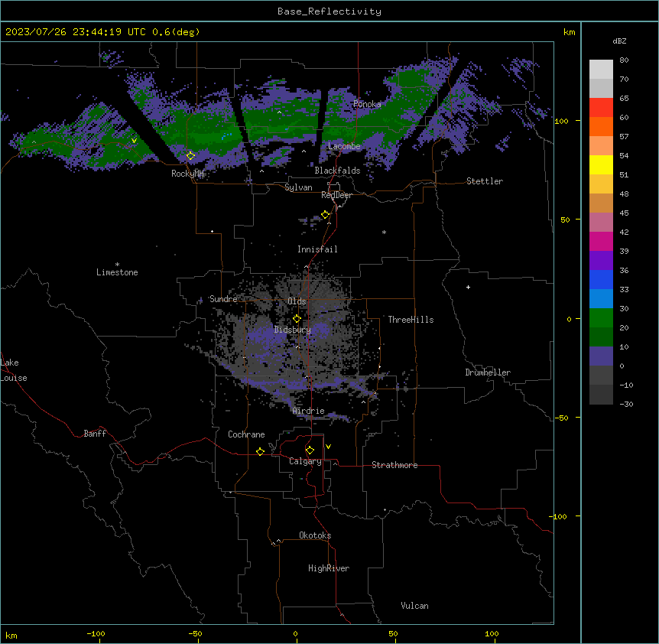Screen dimensions: 659x644
Task: Select the Strathmore label
Action: [x=394, y=465]
